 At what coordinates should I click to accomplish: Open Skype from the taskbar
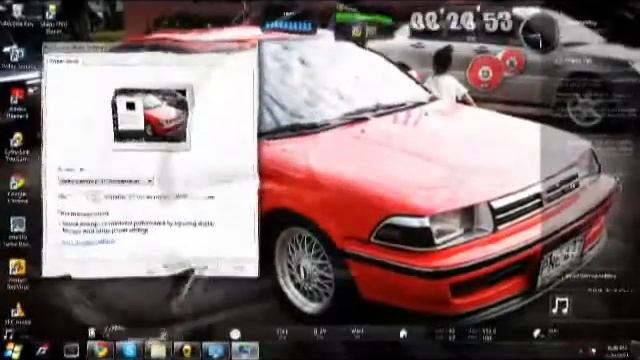pos(129,351)
